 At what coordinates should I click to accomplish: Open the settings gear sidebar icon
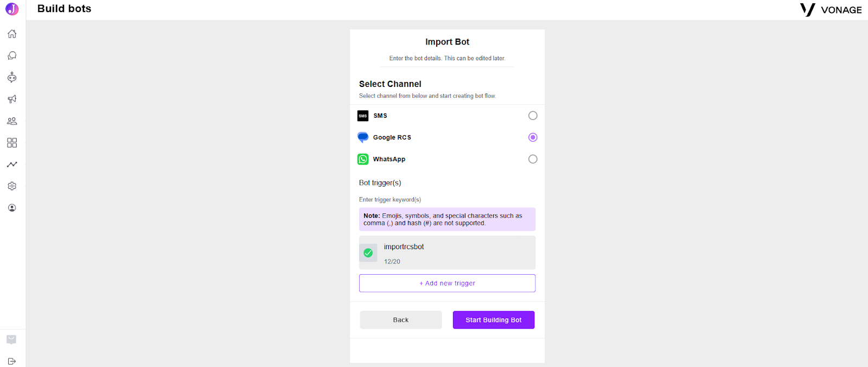pos(12,186)
